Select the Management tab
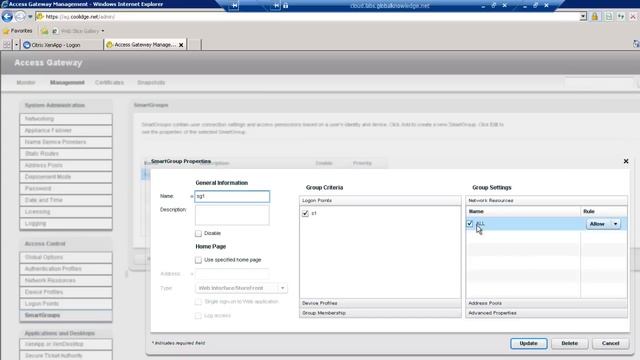The image size is (640, 360). [x=67, y=82]
